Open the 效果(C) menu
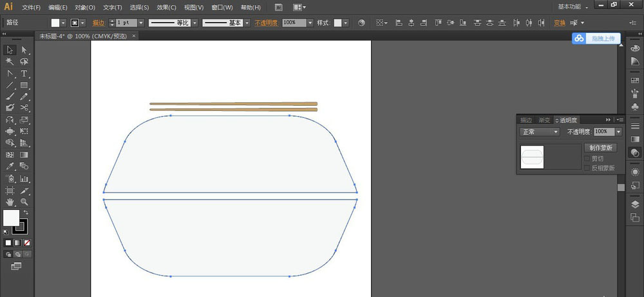This screenshot has height=297, width=644. (x=166, y=8)
